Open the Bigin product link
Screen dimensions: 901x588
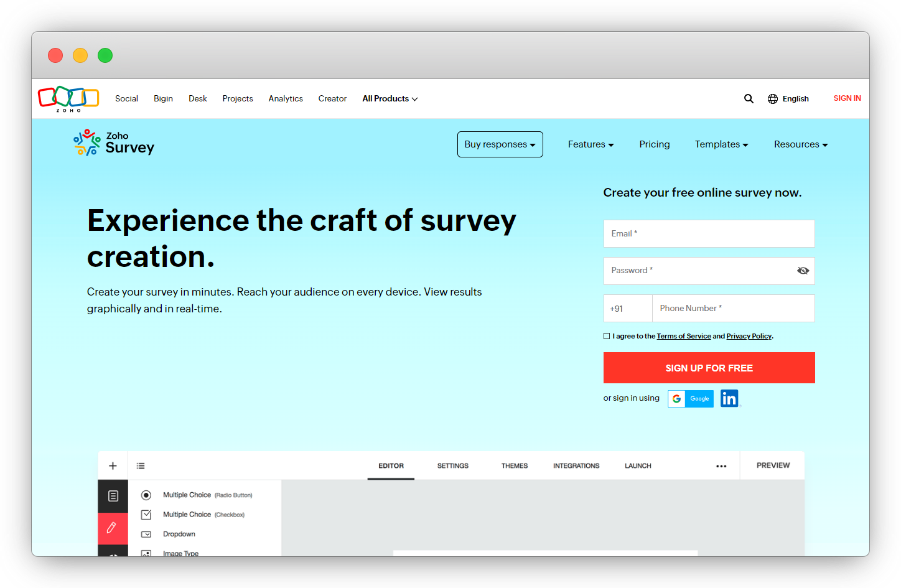pyautogui.click(x=164, y=99)
